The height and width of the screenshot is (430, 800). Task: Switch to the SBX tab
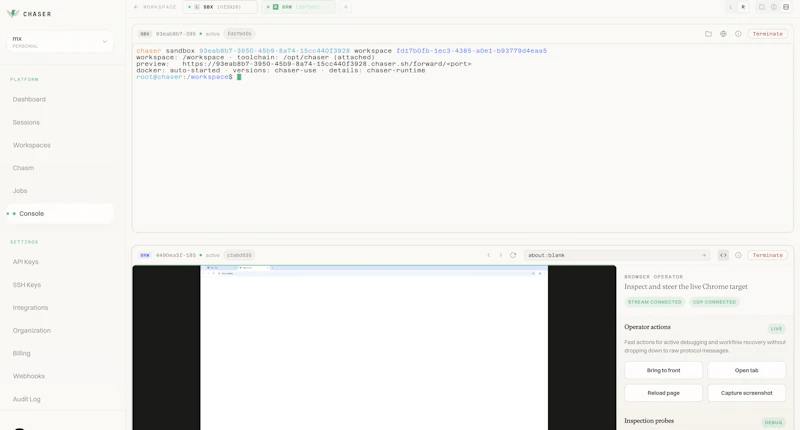click(220, 7)
